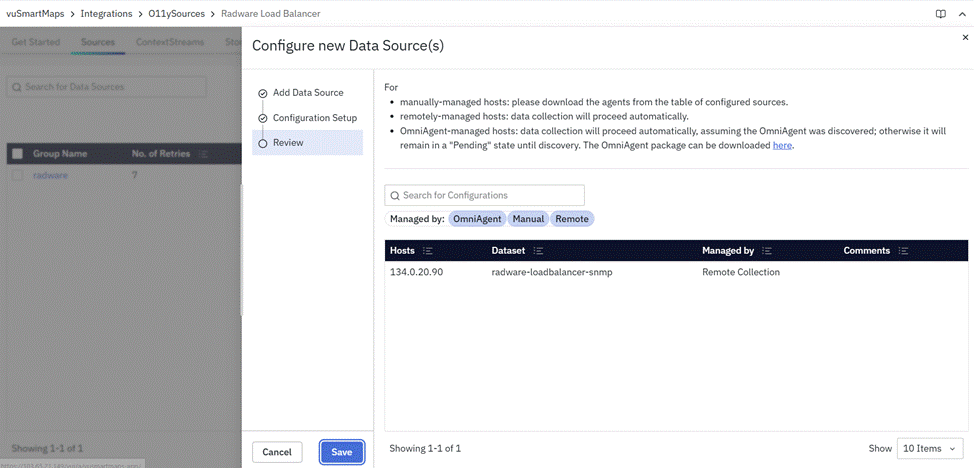Viewport: 974px width, 468px height.
Task: Open the Show 10 Items dropdown
Action: [930, 449]
